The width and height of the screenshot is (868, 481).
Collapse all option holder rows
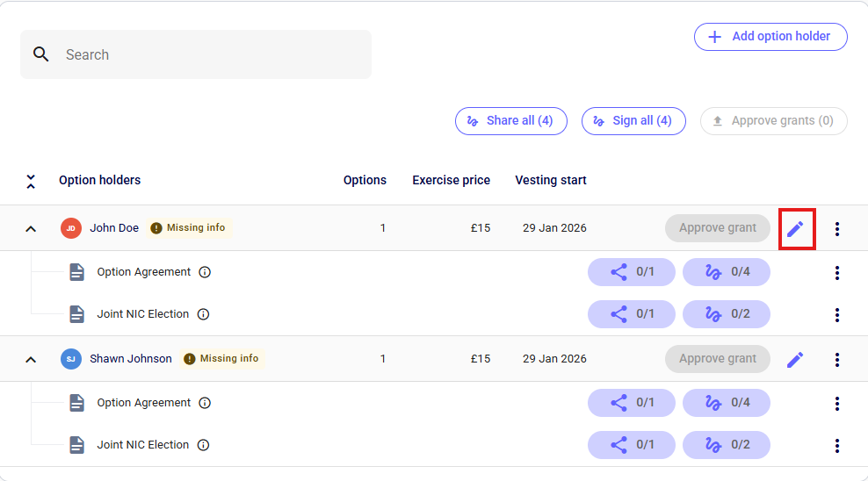tap(31, 181)
